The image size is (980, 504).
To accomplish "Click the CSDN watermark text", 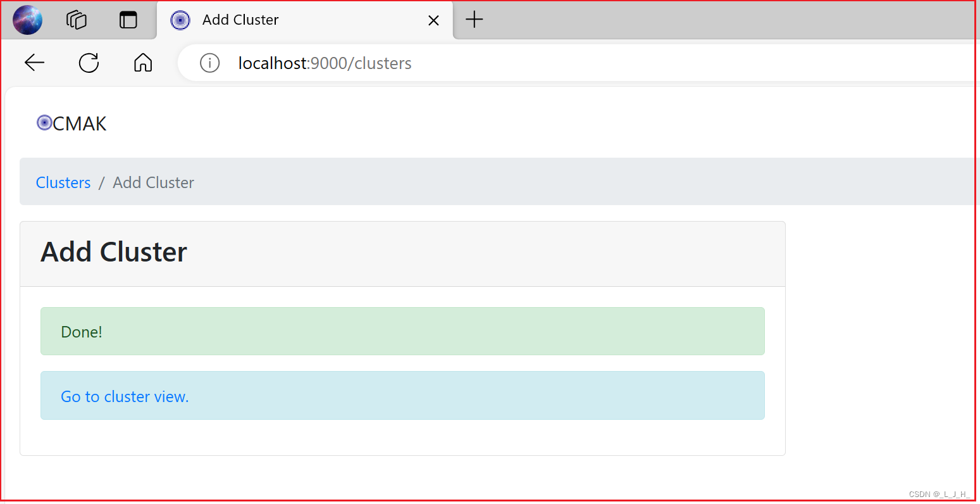I will 940,494.
